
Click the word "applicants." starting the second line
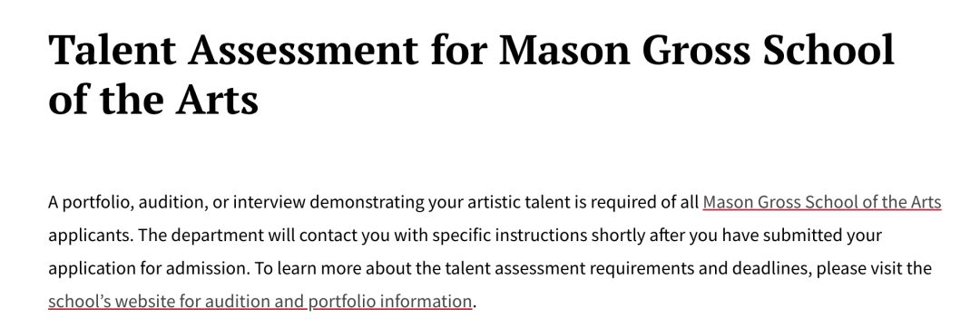[90, 236]
